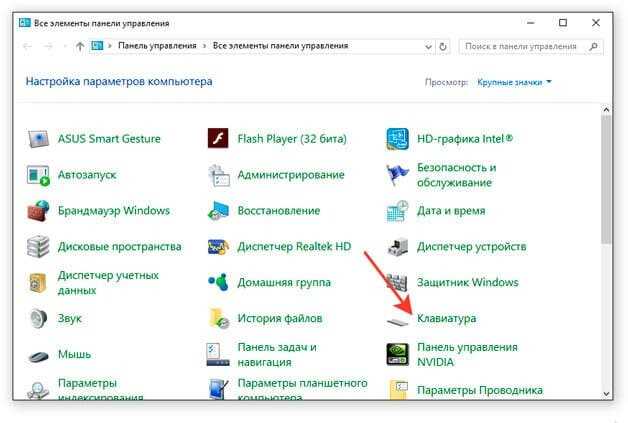Click the Forward navigation arrow

coord(48,46)
